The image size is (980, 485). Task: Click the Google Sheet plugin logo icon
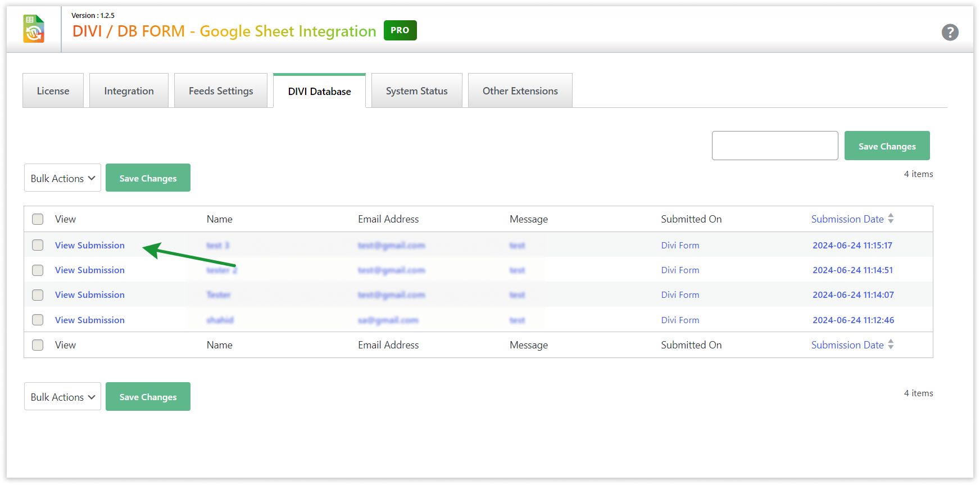click(x=34, y=29)
